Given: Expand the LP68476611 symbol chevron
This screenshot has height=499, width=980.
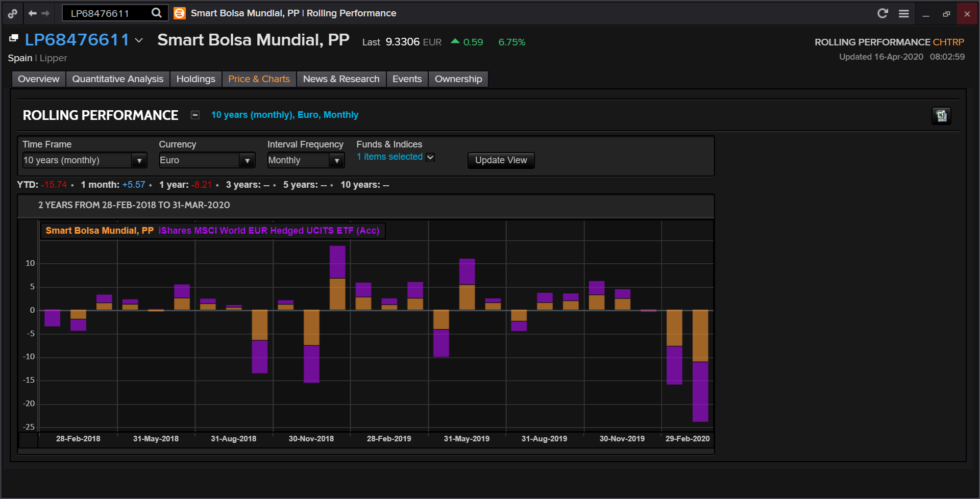Looking at the screenshot, I should 139,40.
